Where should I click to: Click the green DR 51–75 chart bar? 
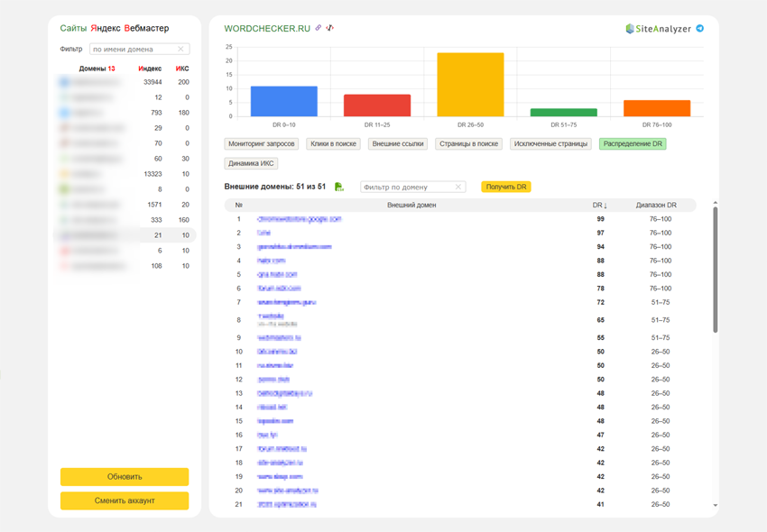(x=563, y=113)
